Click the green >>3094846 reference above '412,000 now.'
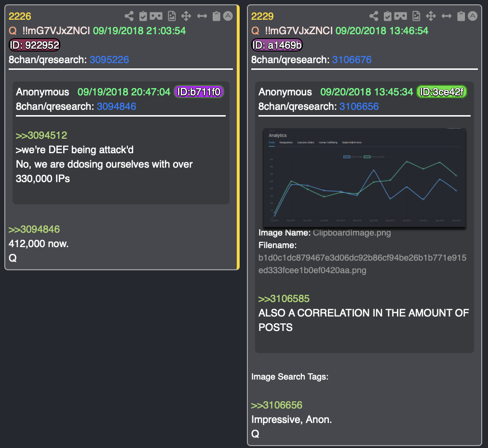Screen dimensions: 488x448 (34, 229)
